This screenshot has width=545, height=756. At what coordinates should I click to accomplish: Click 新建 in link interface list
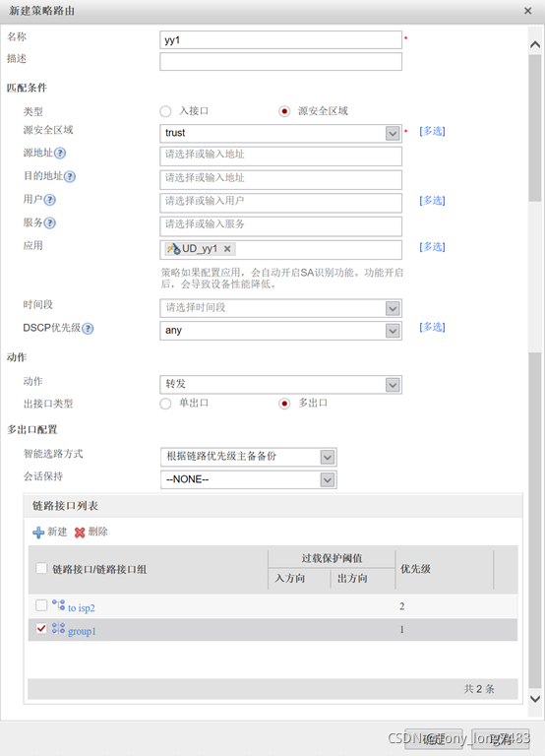coord(57,532)
